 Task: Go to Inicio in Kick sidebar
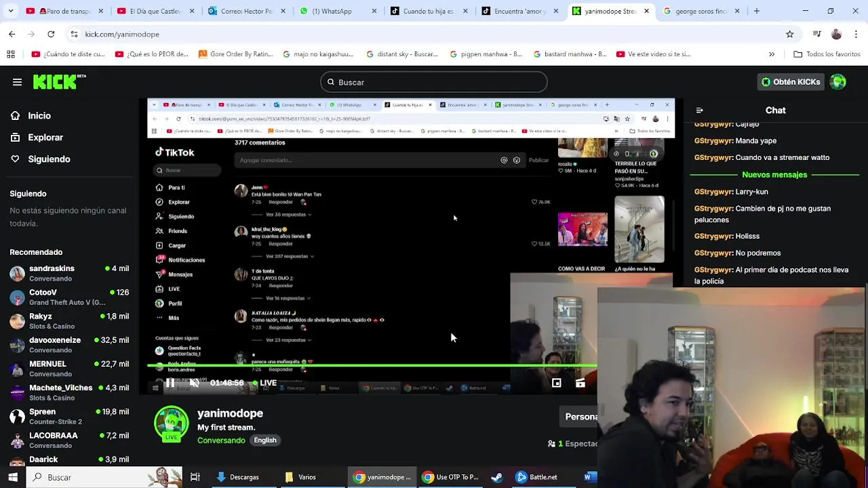click(39, 116)
